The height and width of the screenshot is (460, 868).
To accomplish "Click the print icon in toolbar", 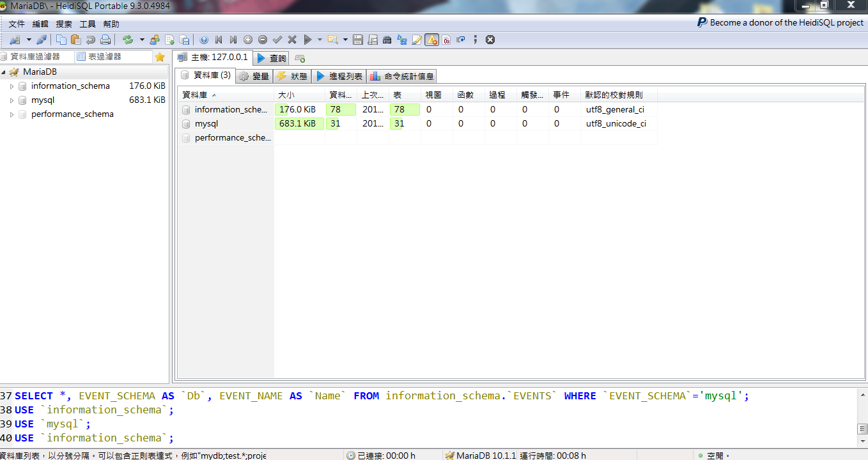I will [105, 40].
